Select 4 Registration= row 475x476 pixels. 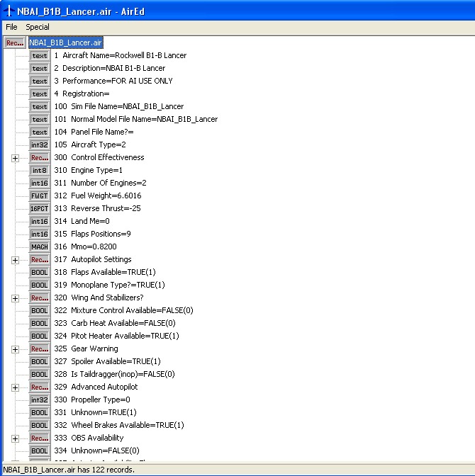(x=82, y=93)
